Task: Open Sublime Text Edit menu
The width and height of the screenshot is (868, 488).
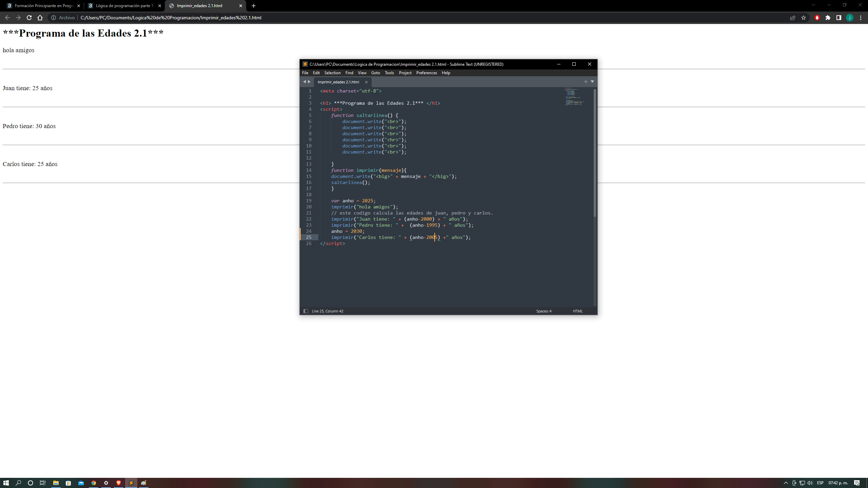Action: pyautogui.click(x=316, y=73)
